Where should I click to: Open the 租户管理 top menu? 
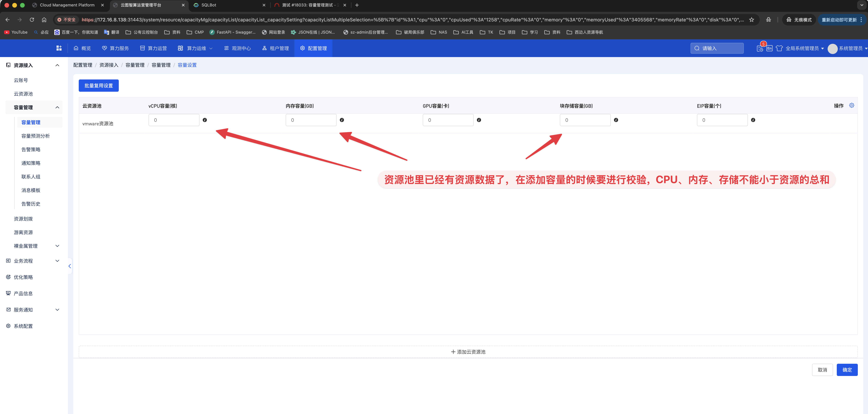(x=275, y=48)
